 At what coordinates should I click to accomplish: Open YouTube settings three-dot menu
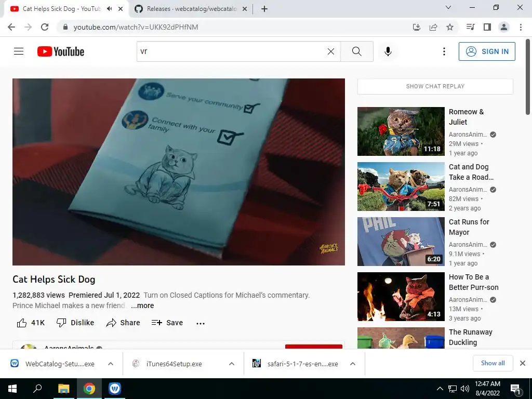tap(444, 51)
